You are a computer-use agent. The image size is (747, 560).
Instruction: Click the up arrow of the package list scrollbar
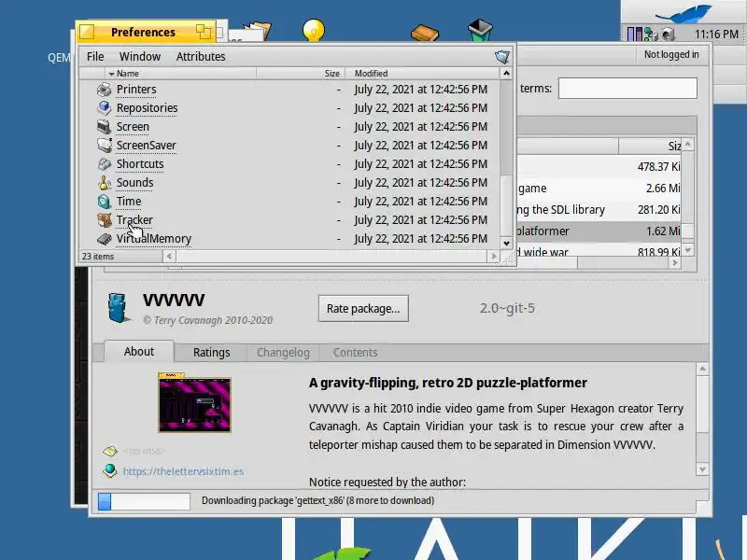point(688,144)
